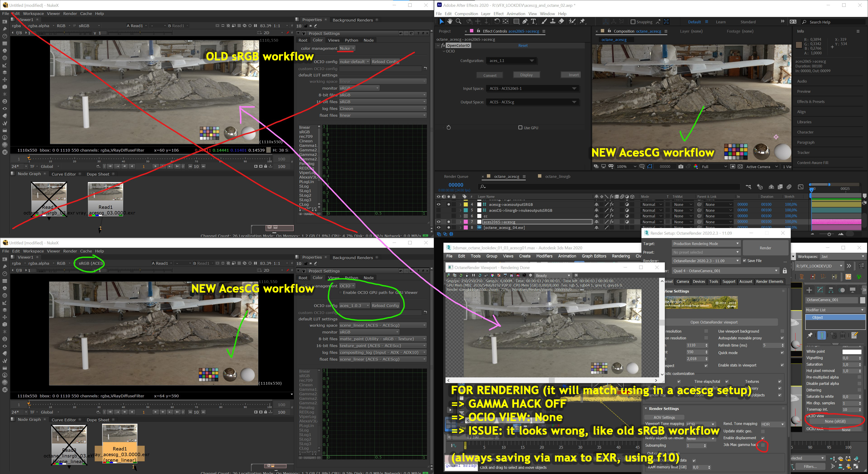
Task: Open the Active Camera view dropdown
Action: click(x=762, y=167)
